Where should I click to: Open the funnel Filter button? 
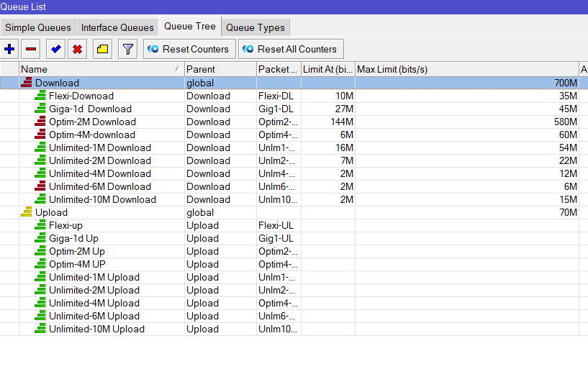click(x=127, y=49)
